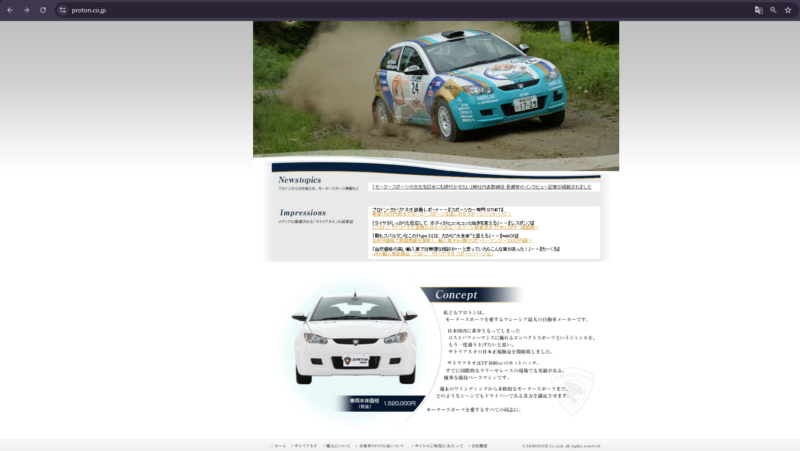Click the browser forward arrow
The image size is (800, 451).
26,9
